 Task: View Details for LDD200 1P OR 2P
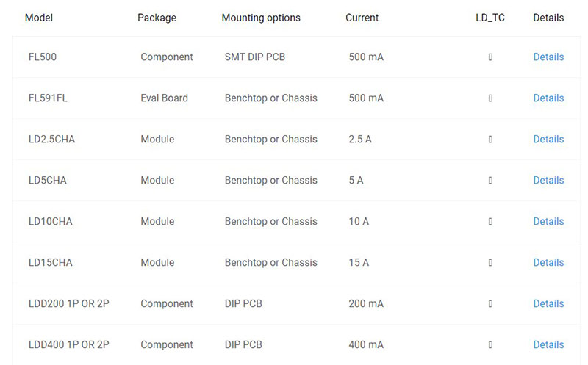click(x=548, y=303)
